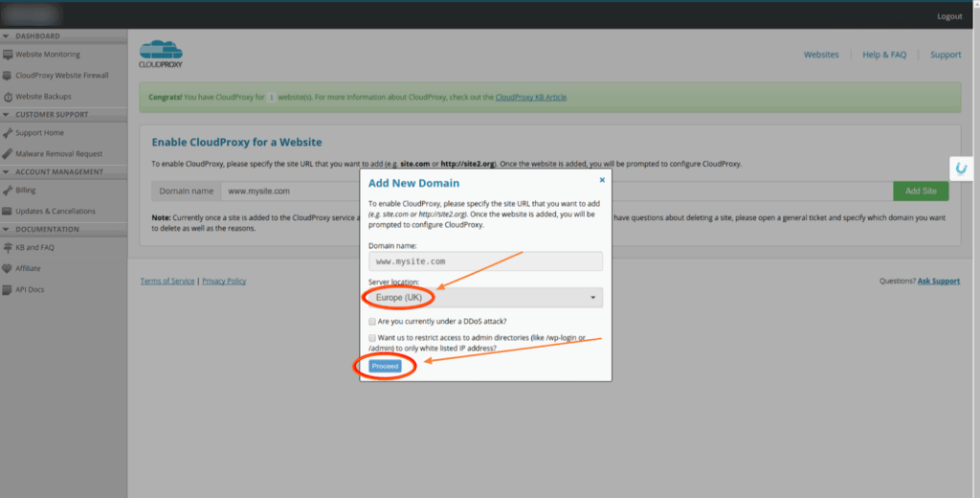This screenshot has width=980, height=498.
Task: Click the background page Domain name field
Action: tap(557, 192)
